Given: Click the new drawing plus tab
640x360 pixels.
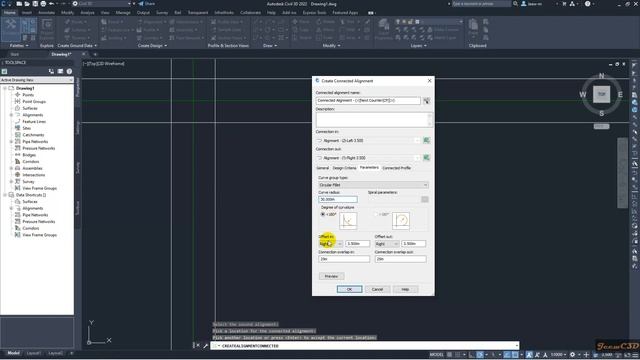Looking at the screenshot, I should pos(95,54).
